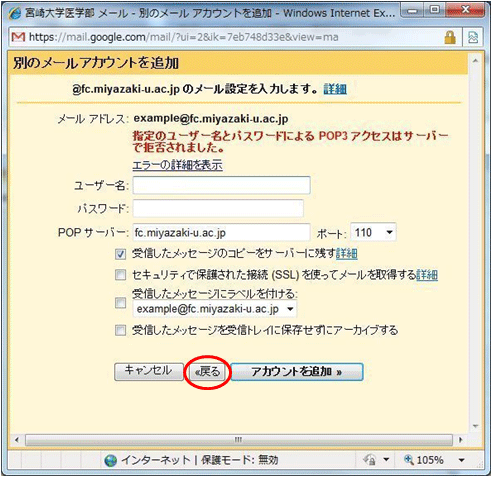Screen dimensions: 492x477
Task: Enable archive incoming messages checkbox
Action: click(120, 330)
